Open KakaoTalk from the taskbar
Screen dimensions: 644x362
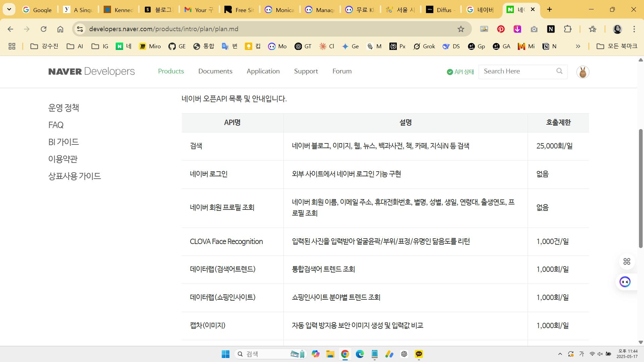[419, 354]
